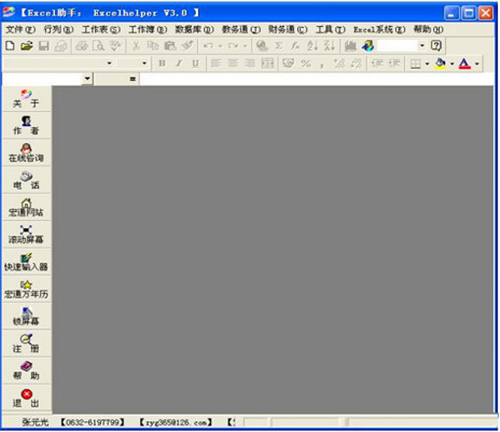Open the Name Box dropdown arrow
Viewport: 500px width, 432px height.
click(x=87, y=79)
